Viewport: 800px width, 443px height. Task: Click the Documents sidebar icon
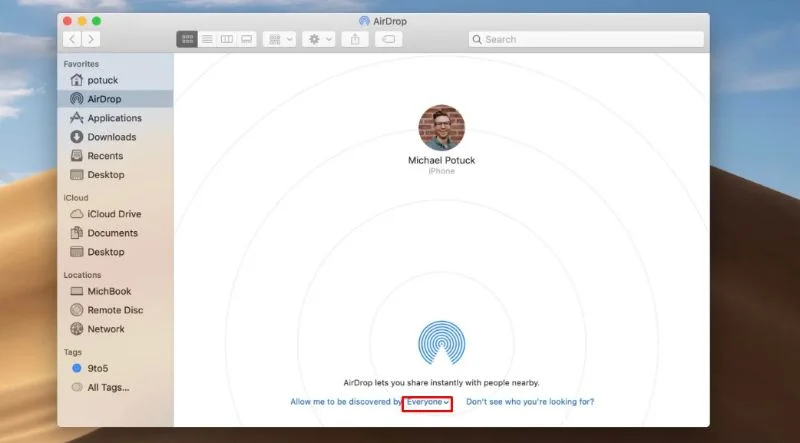[77, 233]
